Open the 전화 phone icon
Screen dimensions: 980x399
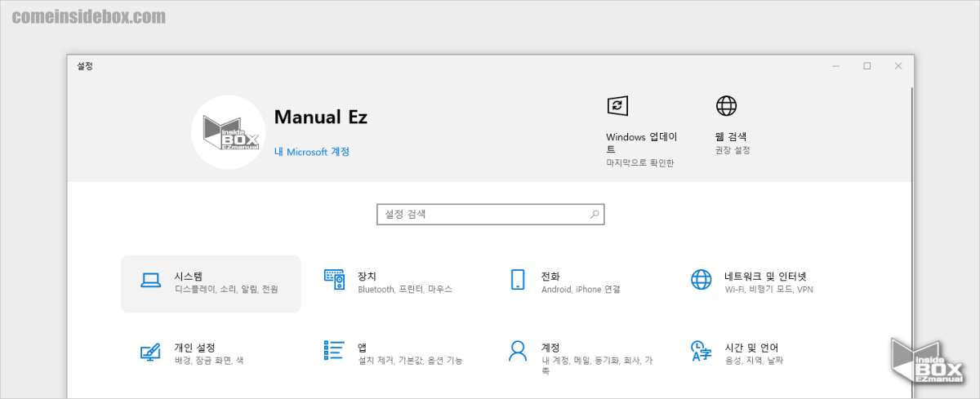518,280
